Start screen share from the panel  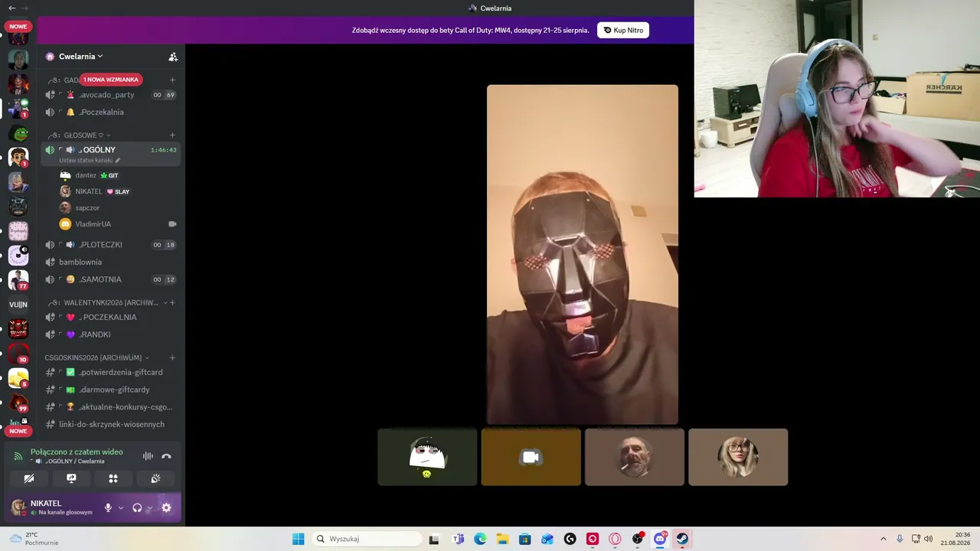pos(71,478)
